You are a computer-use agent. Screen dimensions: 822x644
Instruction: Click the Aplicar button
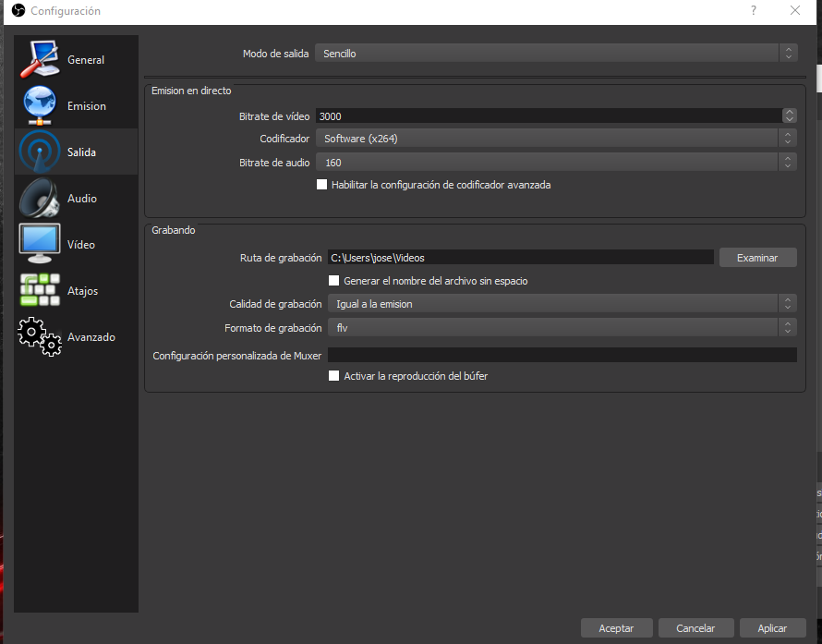(x=772, y=628)
